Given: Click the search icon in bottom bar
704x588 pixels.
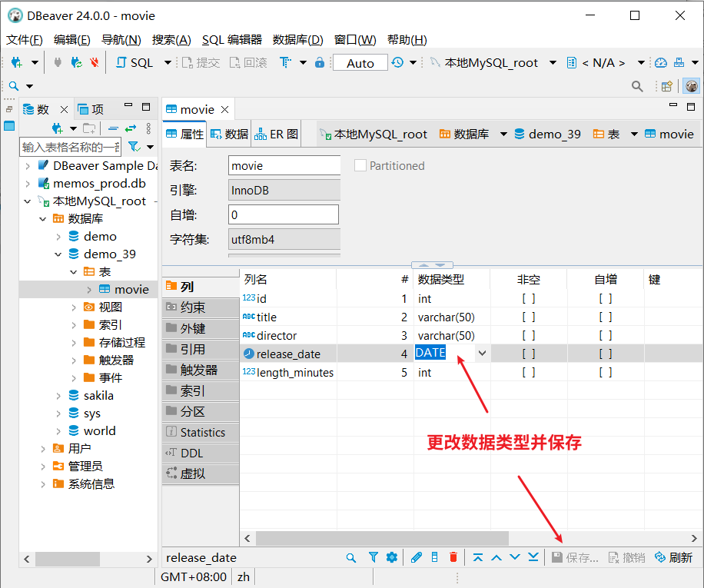Looking at the screenshot, I should tap(351, 557).
